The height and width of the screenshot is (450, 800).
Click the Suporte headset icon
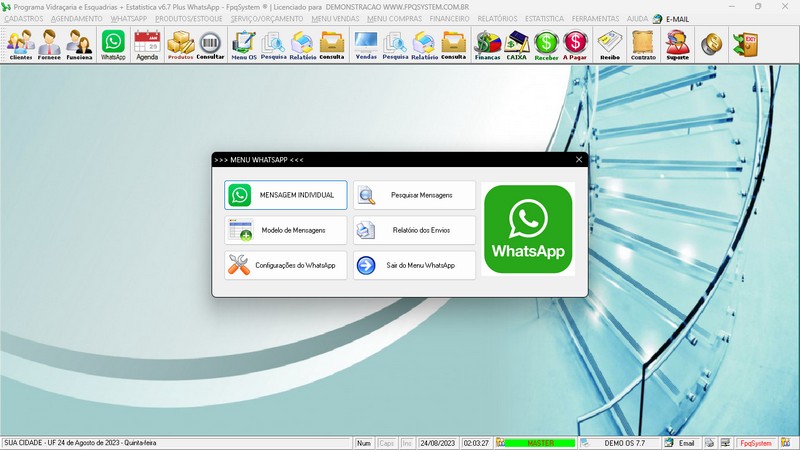click(678, 45)
